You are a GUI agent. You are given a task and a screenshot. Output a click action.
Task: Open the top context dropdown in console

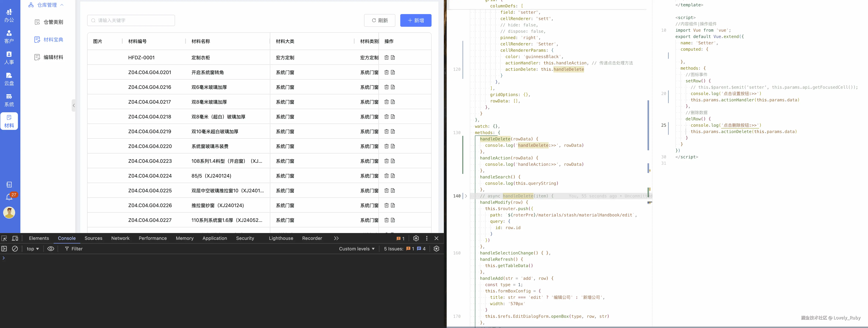pyautogui.click(x=33, y=249)
